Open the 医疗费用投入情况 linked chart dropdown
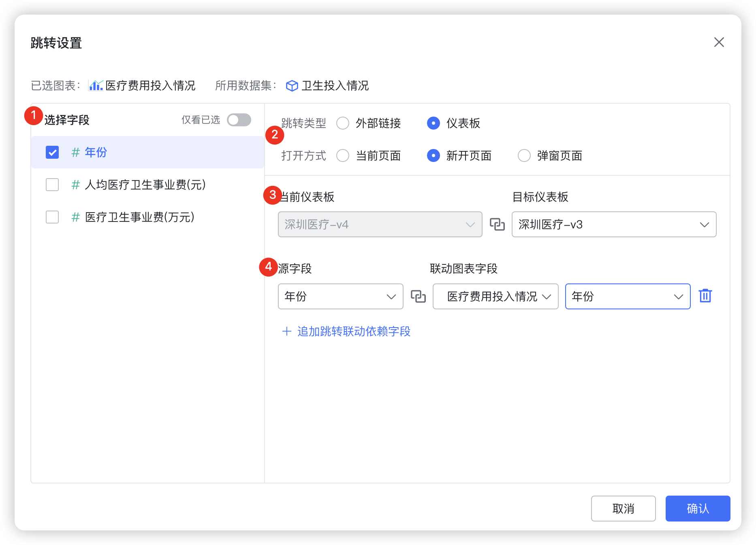The width and height of the screenshot is (756, 545). click(495, 296)
